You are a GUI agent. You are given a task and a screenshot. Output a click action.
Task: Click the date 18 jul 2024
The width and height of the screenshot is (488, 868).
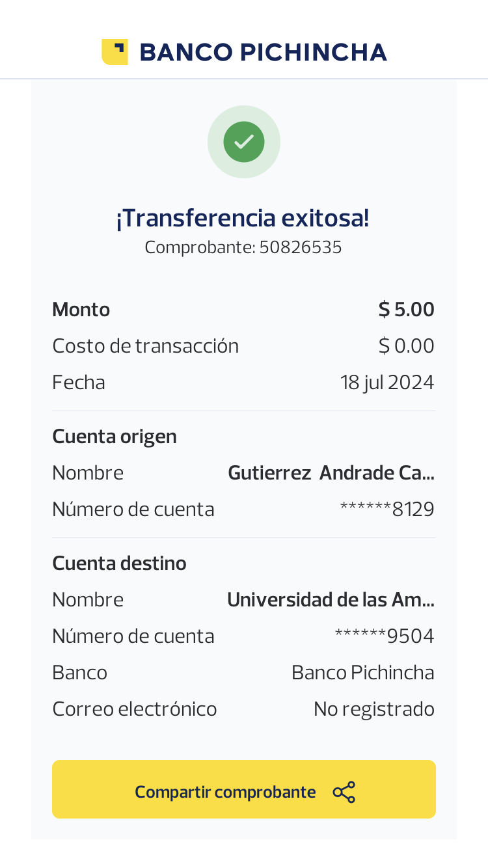(x=386, y=382)
